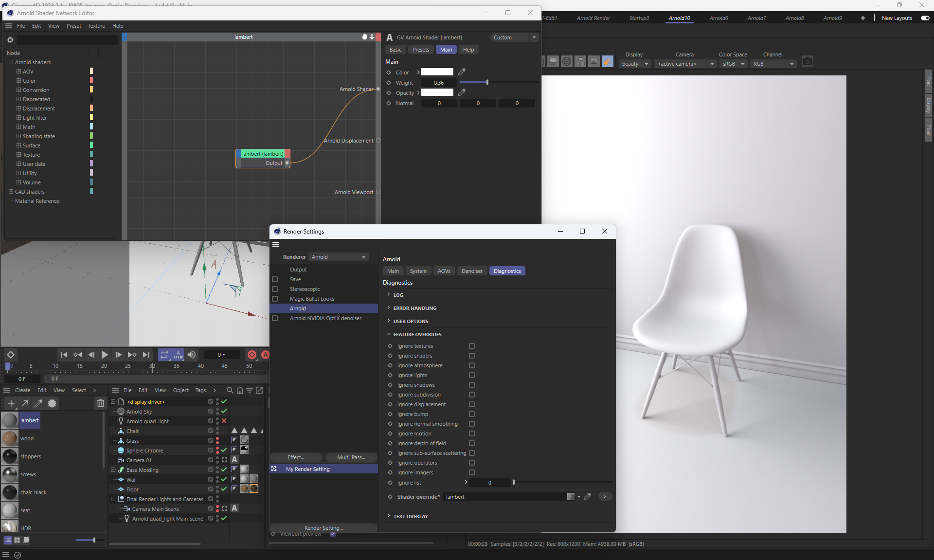This screenshot has height=560, width=934.
Task: Open the Display dropdown showing beauty
Action: tap(635, 64)
